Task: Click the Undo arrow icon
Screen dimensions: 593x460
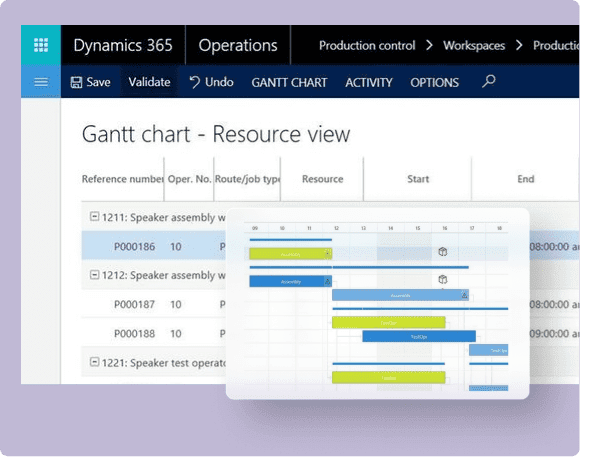Action: click(x=194, y=82)
